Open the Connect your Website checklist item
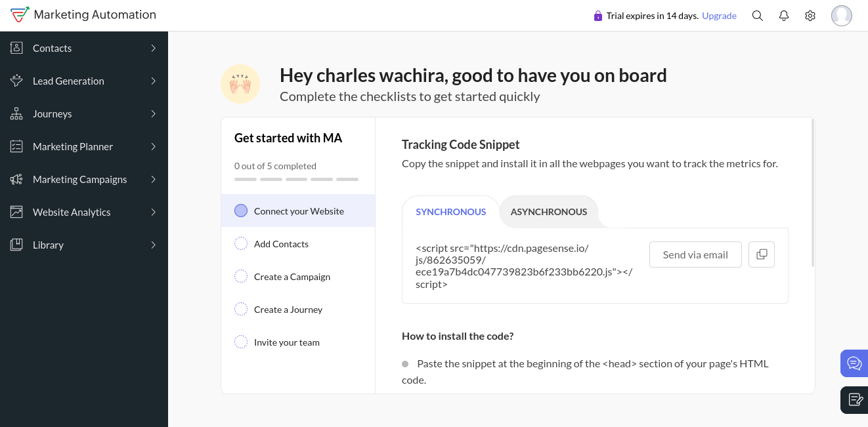The width and height of the screenshot is (868, 427). pos(298,211)
